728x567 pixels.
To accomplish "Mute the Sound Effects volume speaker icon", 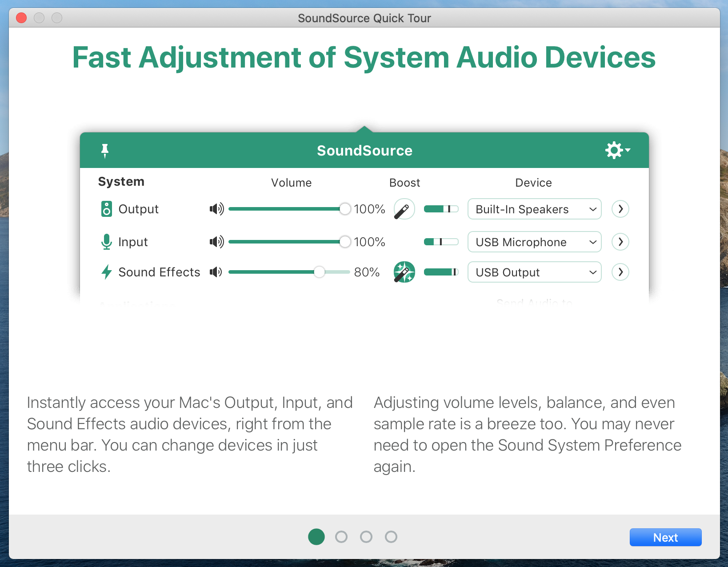I will [x=216, y=272].
